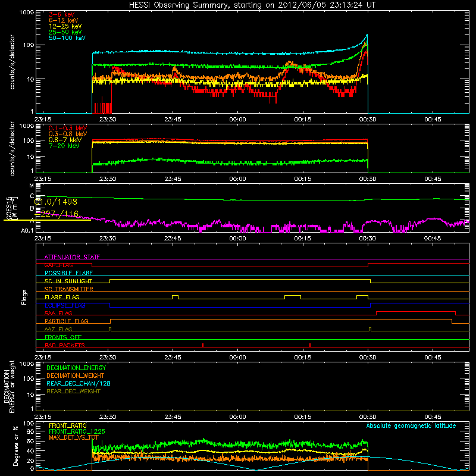Click the HESSI Observing Summary title text
The width and height of the screenshot is (476, 476).
pyautogui.click(x=252, y=5)
